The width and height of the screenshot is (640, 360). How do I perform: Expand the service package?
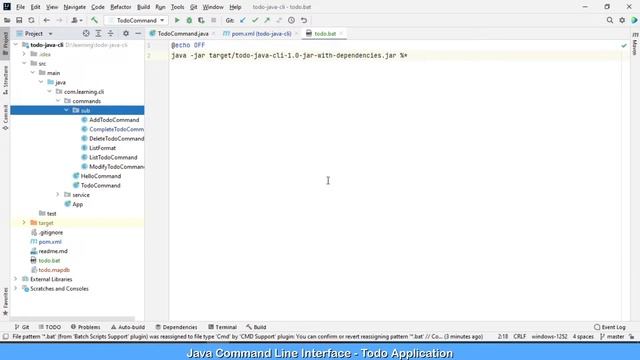[58, 195]
